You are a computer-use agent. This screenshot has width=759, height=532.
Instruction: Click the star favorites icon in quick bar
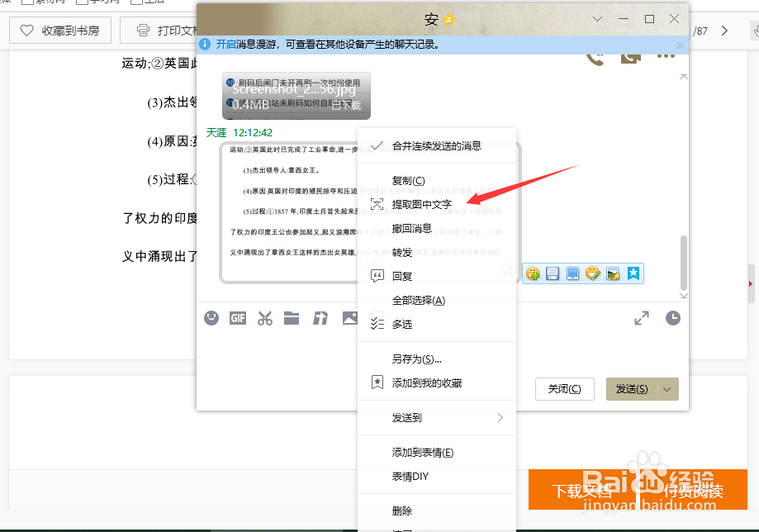[x=633, y=273]
